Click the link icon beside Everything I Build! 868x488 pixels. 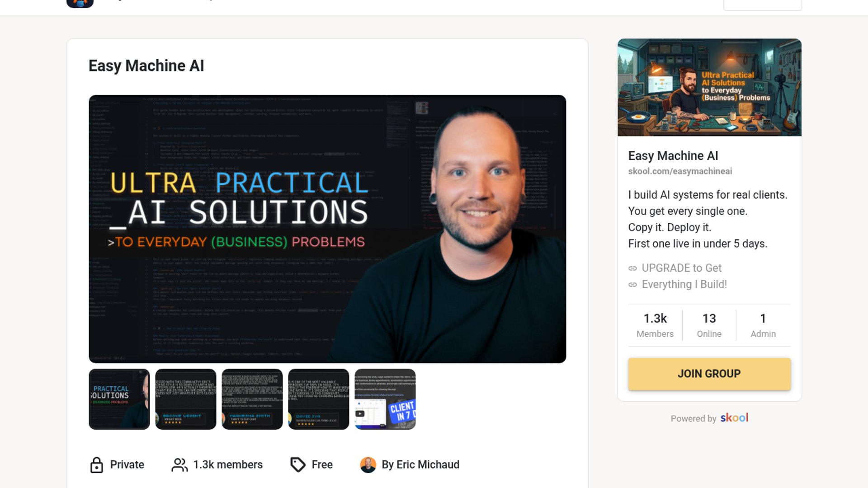tap(633, 285)
